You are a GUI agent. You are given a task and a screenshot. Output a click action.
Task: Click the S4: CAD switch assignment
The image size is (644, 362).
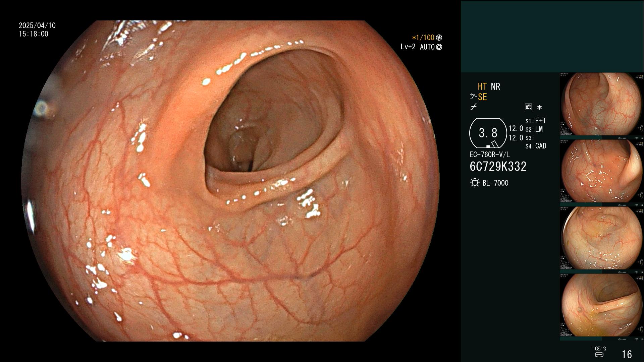tap(536, 146)
